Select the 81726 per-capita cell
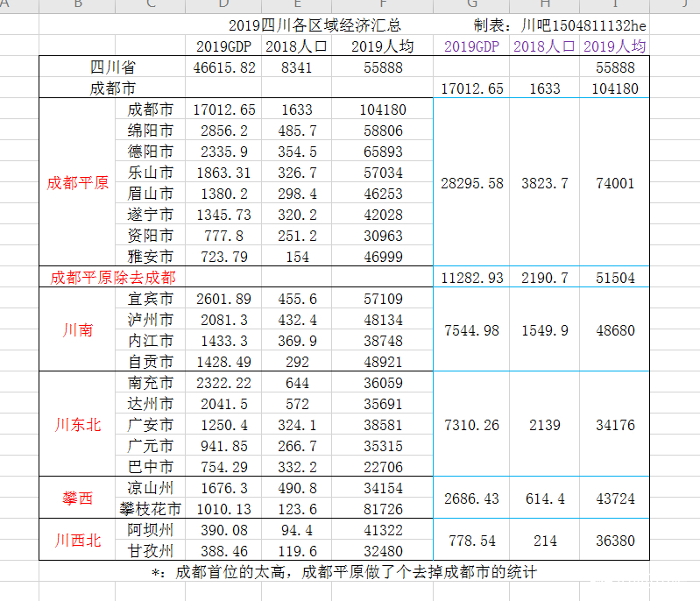Viewport: 700px width, 601px height. (x=383, y=509)
